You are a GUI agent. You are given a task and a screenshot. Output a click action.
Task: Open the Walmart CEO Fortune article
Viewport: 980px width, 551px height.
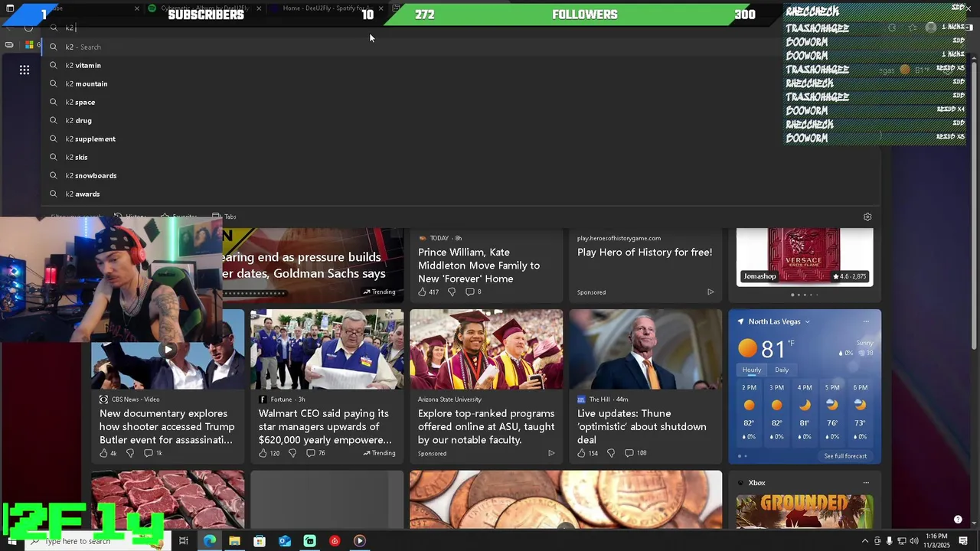325,426
